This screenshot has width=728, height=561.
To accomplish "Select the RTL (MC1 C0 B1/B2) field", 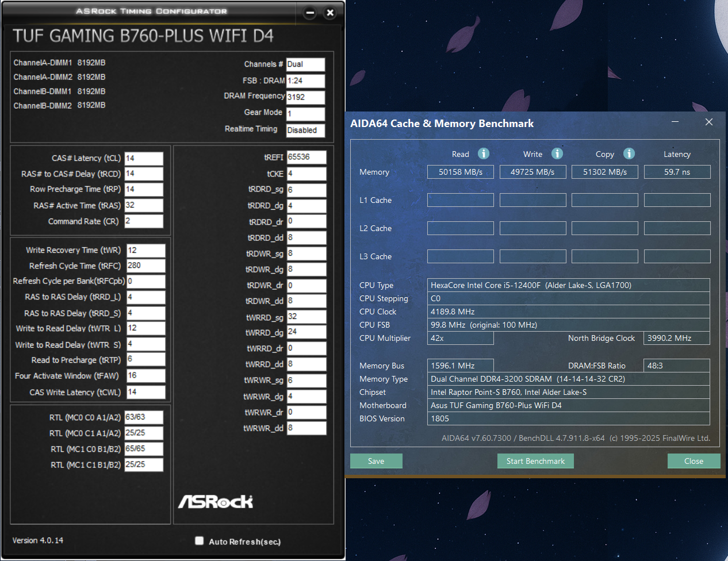I will pyautogui.click(x=144, y=449).
